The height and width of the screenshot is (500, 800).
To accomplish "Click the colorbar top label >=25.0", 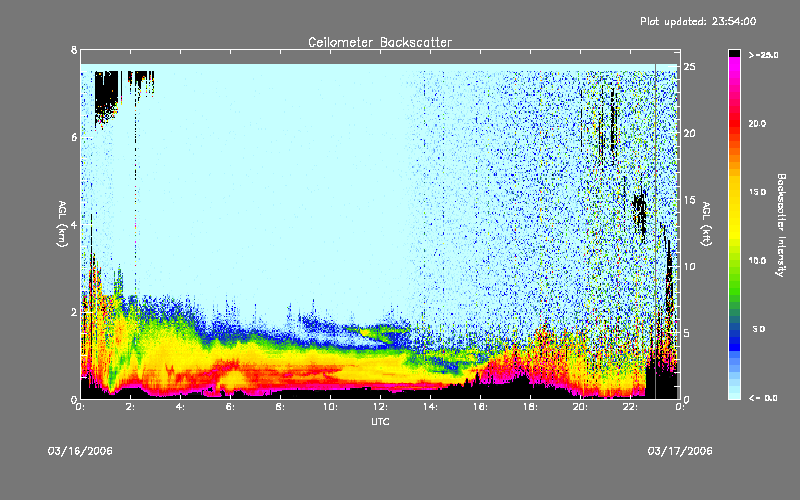I will point(764,55).
